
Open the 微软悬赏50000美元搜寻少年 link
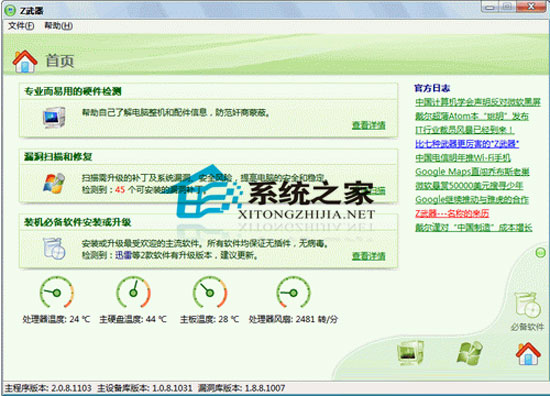469,186
